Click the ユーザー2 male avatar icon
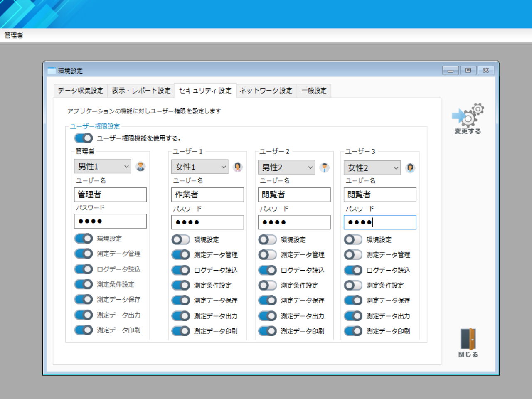Viewport: 532px width, 399px height. (325, 167)
